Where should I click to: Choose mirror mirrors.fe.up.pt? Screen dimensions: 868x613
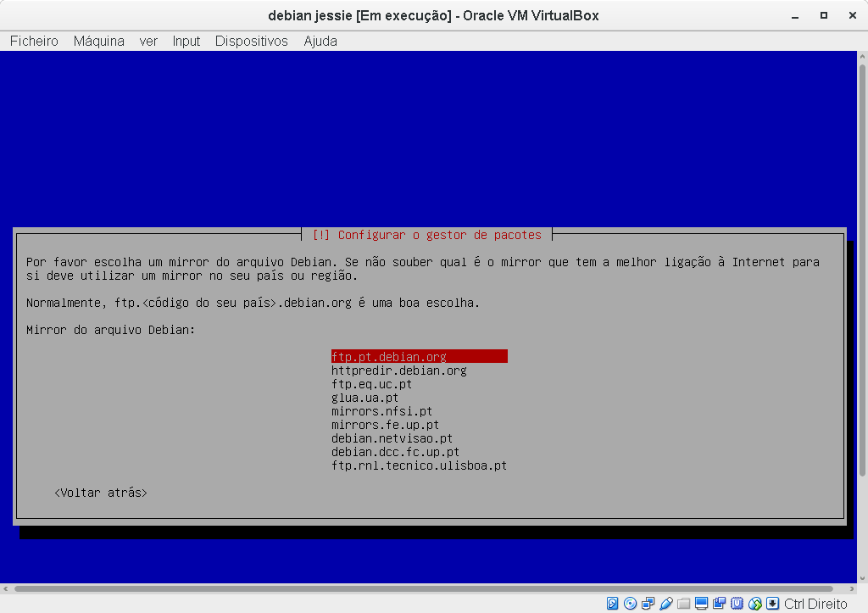pyautogui.click(x=386, y=425)
